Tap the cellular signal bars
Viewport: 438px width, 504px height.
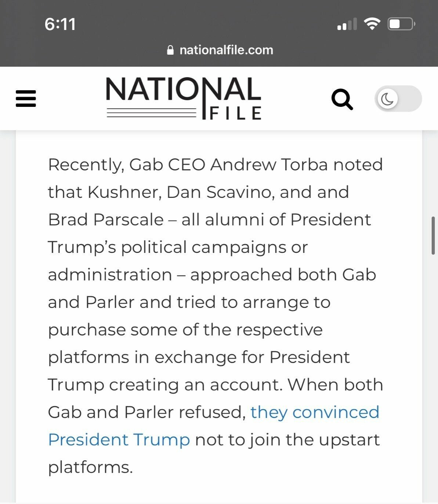[x=347, y=25]
